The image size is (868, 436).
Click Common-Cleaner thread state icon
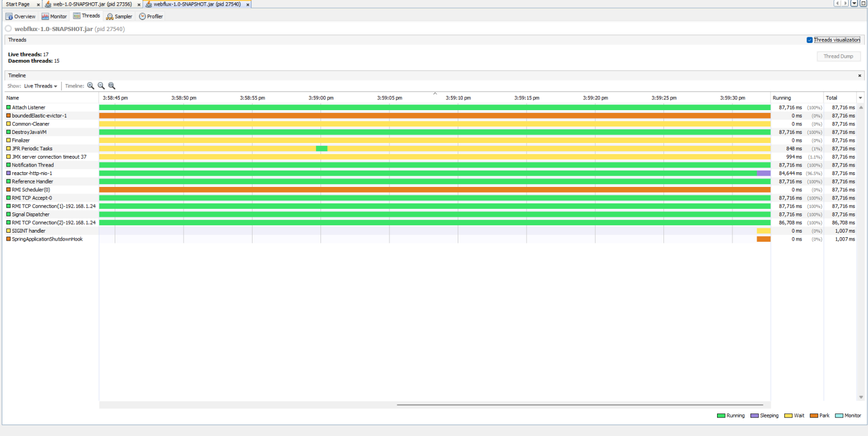click(x=8, y=124)
